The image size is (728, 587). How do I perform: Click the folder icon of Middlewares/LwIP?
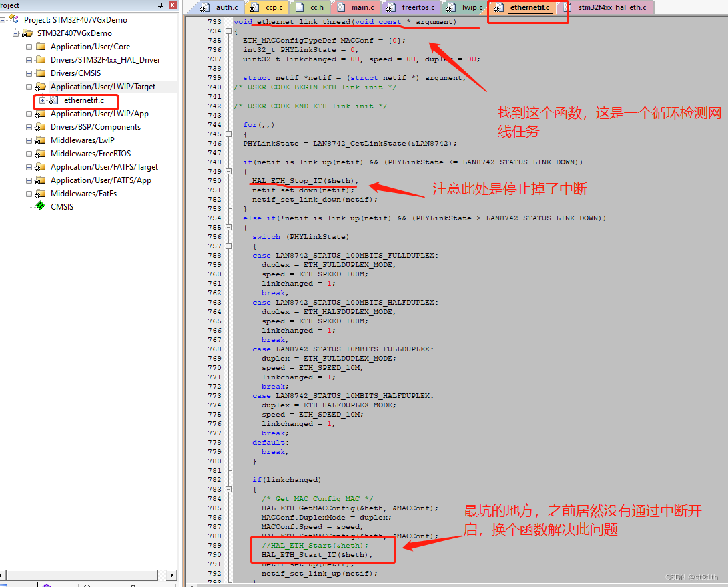(x=39, y=140)
